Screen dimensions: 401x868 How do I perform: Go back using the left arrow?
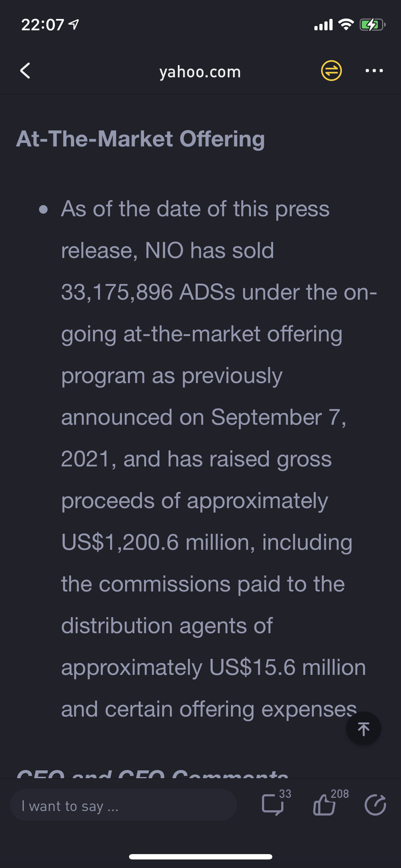(x=25, y=71)
